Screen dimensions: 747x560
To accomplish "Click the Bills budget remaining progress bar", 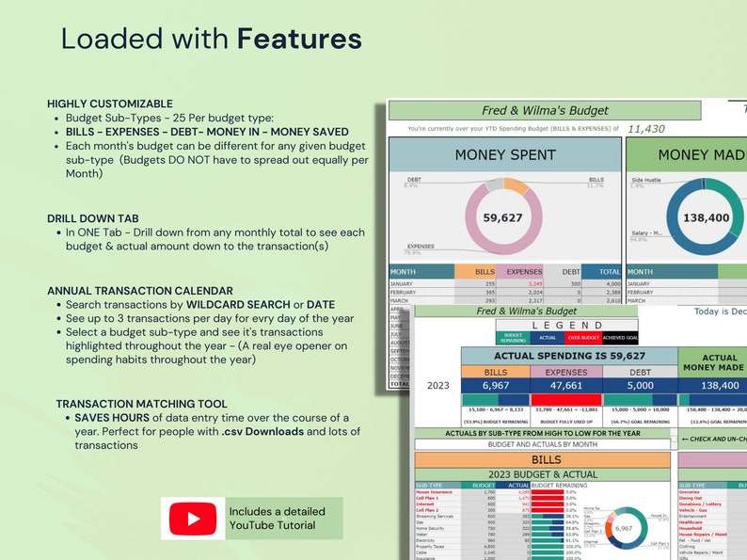I will point(496,399).
